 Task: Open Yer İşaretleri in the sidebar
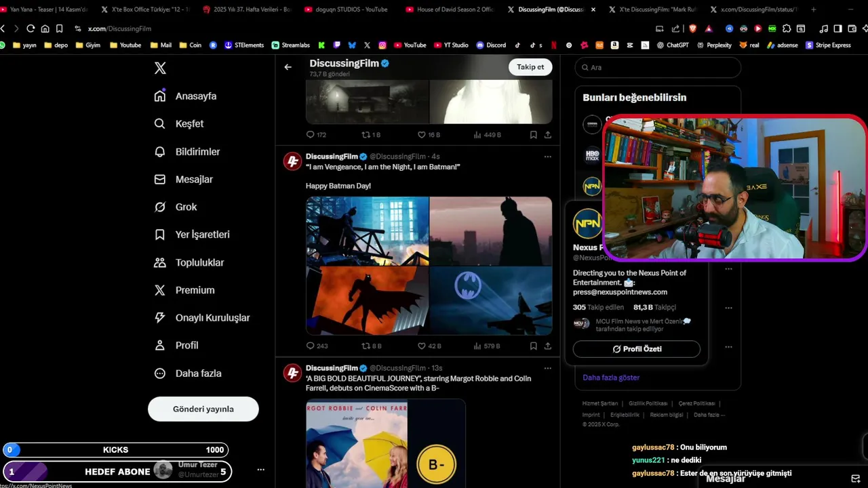(191, 235)
